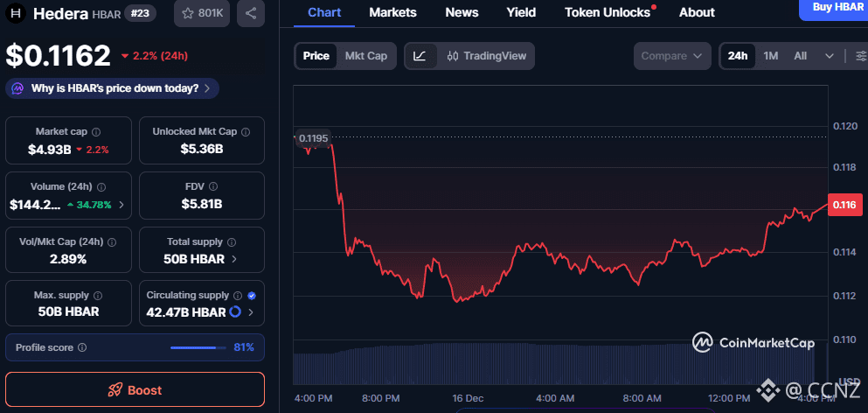Select Price chart mode

[x=316, y=56]
